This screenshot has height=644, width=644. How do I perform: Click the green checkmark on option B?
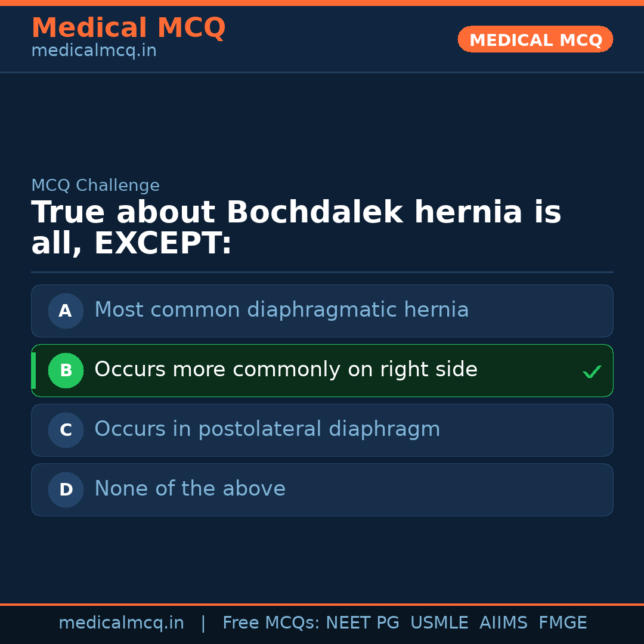pyautogui.click(x=592, y=371)
